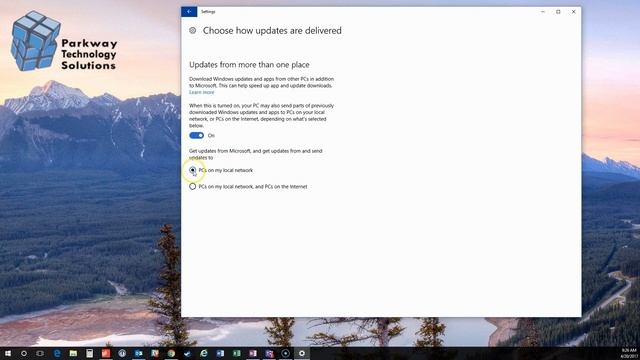Open Outlook from the taskbar
Viewport: 640px width, 360px height.
(x=138, y=353)
